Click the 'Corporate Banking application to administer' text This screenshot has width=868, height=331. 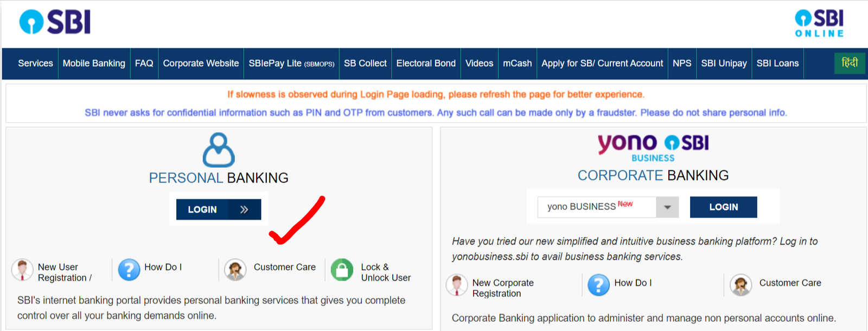pos(644,318)
